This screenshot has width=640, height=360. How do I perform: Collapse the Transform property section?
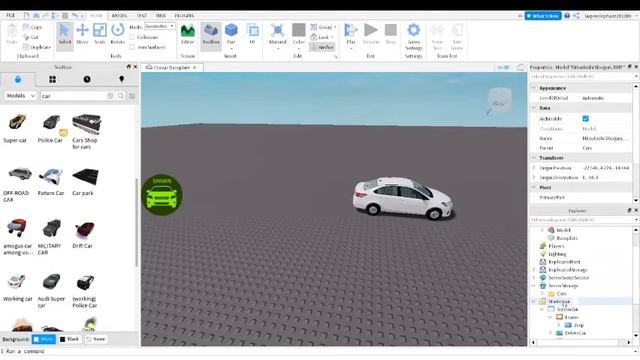[x=534, y=158]
